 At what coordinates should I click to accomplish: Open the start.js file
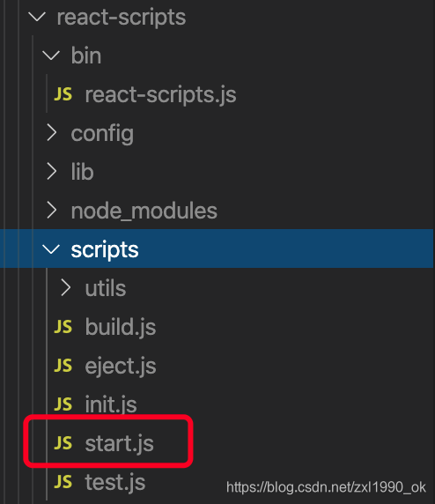pos(119,443)
